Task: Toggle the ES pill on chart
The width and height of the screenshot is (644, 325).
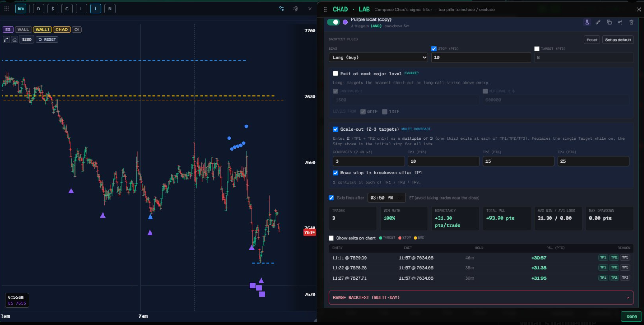Action: coord(8,29)
